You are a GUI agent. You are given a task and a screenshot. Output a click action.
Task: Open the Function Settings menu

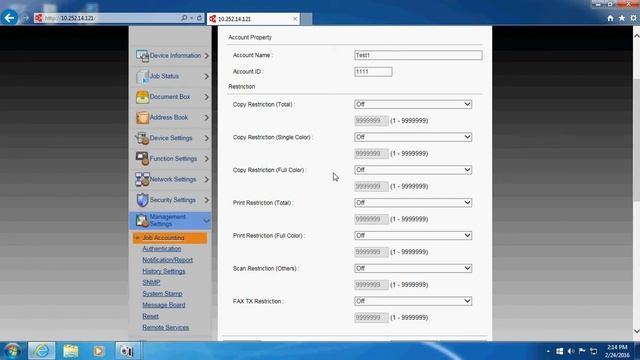(x=170, y=159)
